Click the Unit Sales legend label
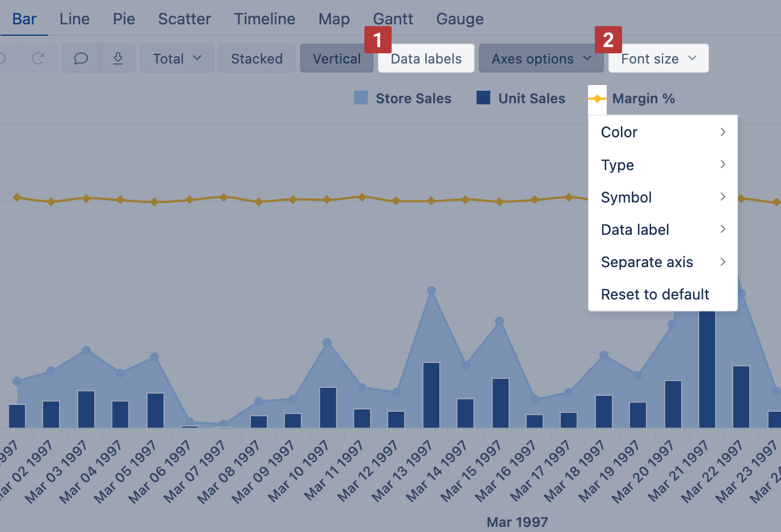 click(532, 99)
